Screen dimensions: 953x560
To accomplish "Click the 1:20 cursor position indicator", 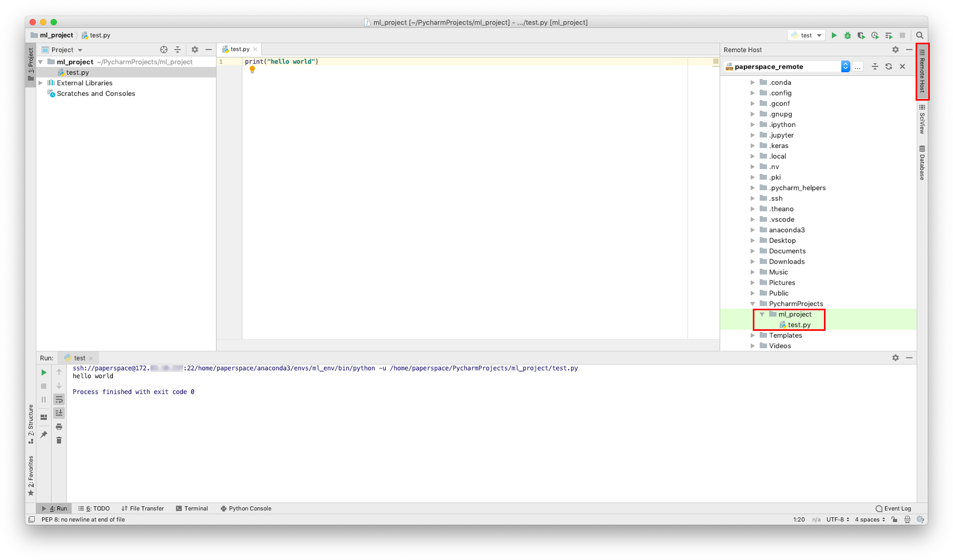I will pos(799,519).
